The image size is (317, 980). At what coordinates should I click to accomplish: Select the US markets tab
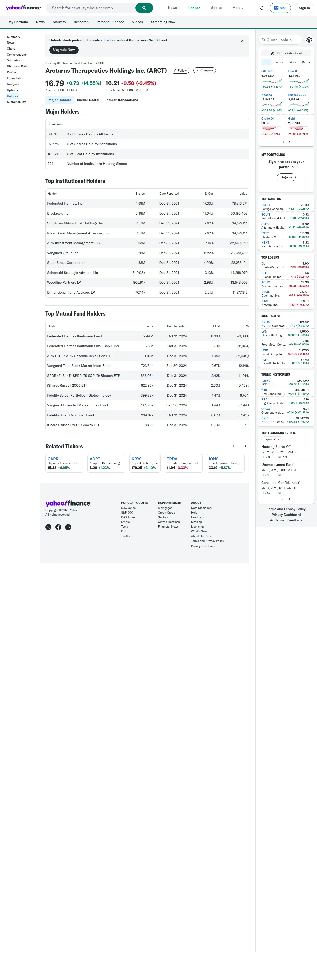click(266, 62)
